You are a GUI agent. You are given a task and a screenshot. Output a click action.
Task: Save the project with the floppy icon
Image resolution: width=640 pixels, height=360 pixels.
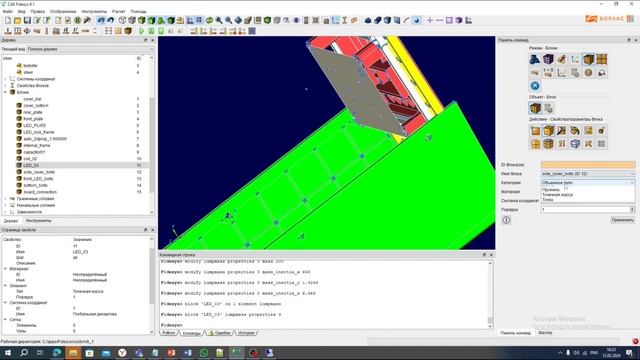27,20
